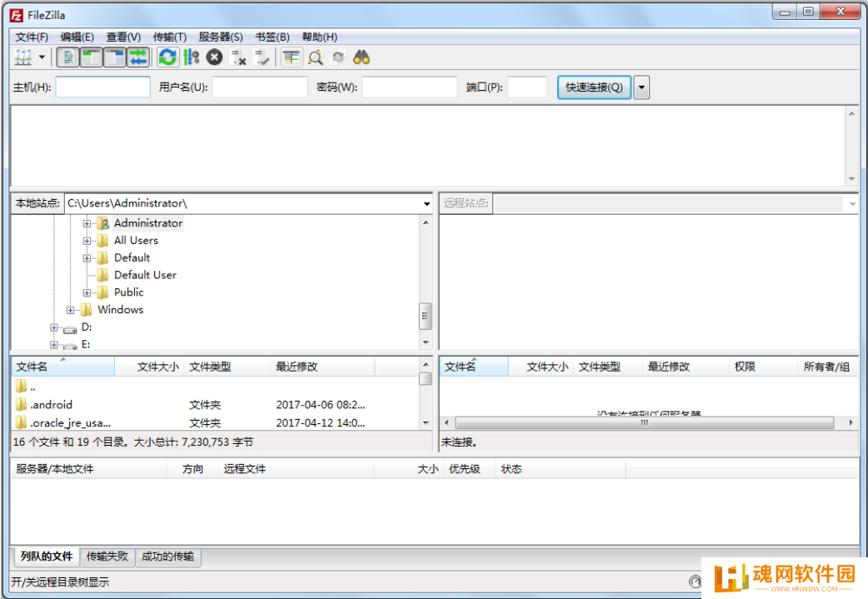
Task: Click message log scroll down arrow
Action: [x=851, y=179]
